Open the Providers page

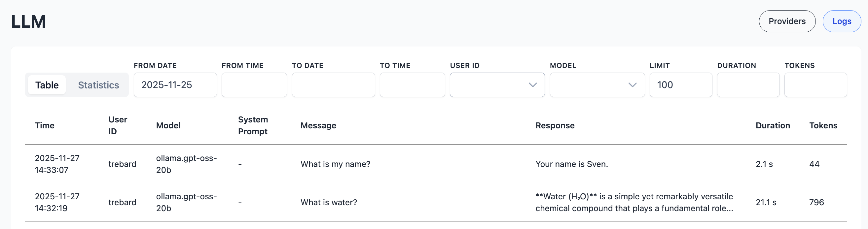click(787, 21)
